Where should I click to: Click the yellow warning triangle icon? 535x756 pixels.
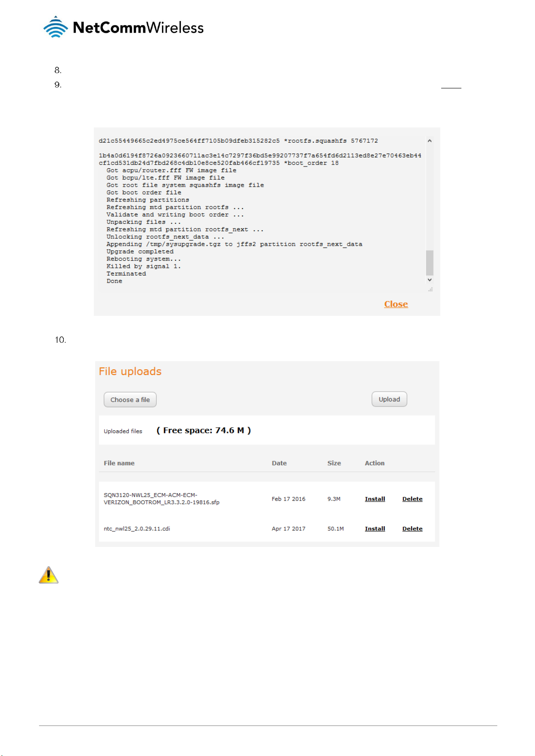point(48,575)
